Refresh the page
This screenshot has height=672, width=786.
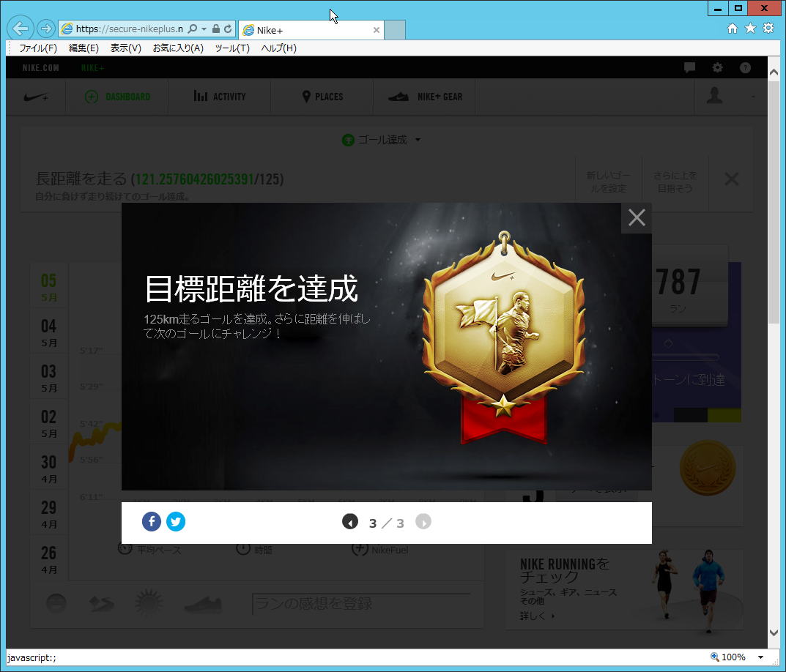(228, 29)
